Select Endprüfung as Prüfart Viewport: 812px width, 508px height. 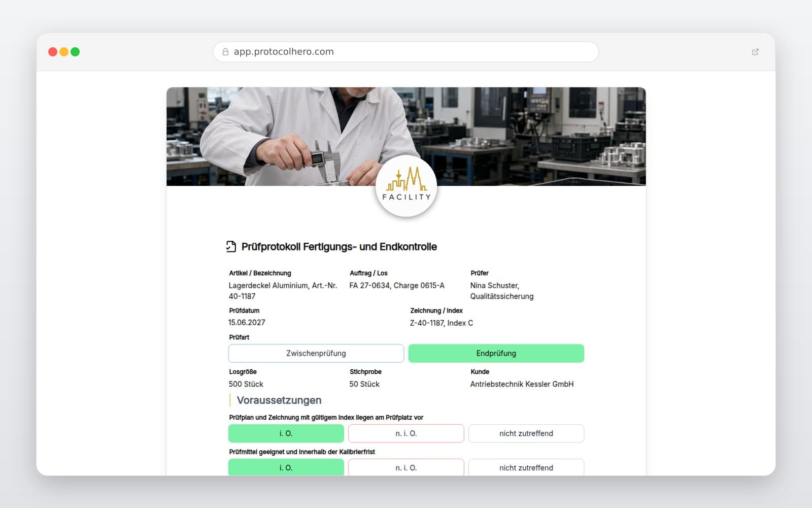coord(496,354)
